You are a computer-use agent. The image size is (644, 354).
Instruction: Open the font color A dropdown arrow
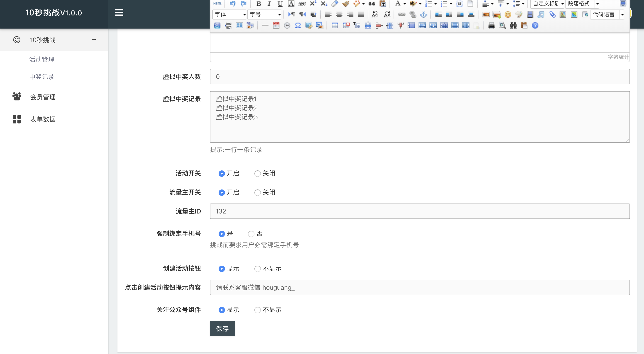pos(405,3)
